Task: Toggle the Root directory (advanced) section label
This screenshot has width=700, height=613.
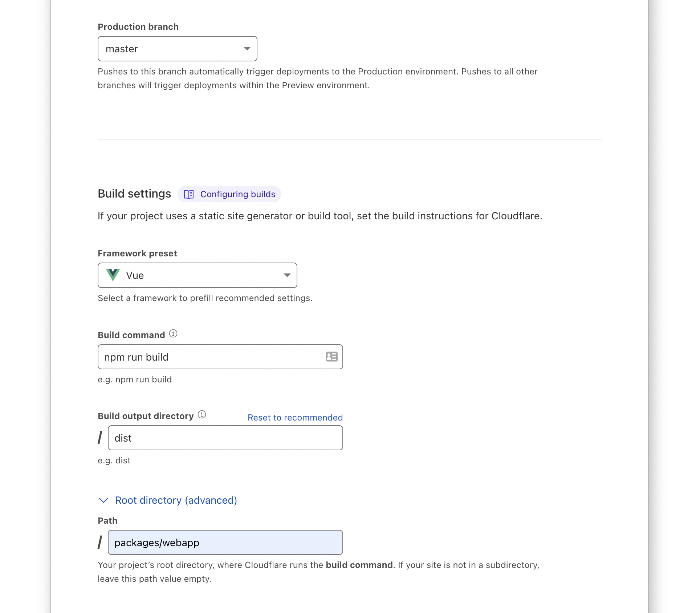Action: click(176, 500)
